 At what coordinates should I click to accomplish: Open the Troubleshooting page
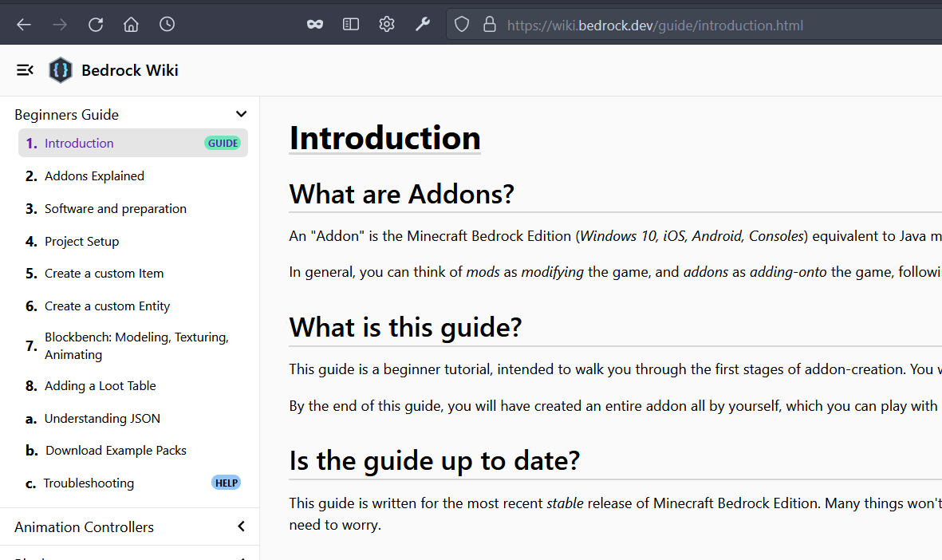coord(89,483)
